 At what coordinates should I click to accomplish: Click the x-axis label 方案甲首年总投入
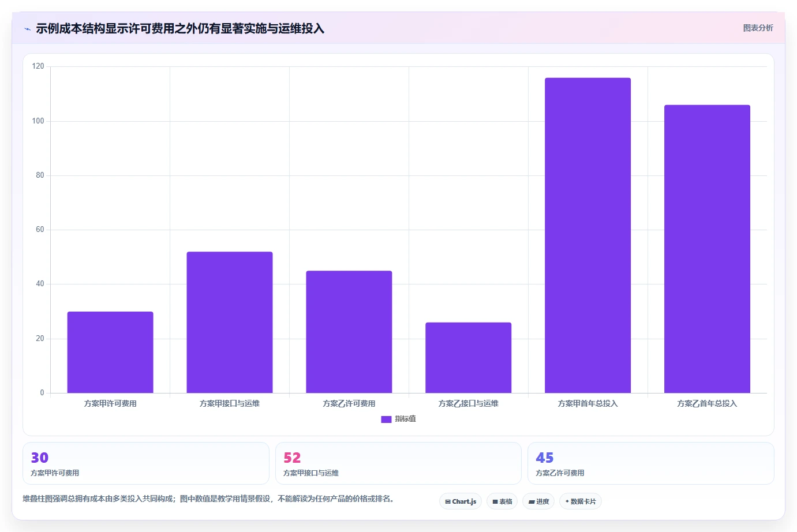[x=588, y=404]
